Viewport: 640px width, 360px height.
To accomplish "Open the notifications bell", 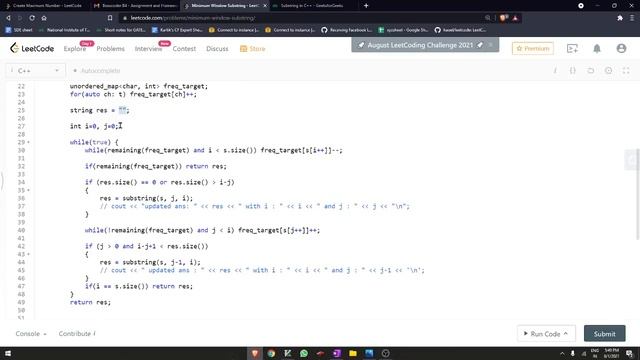I will (597, 49).
